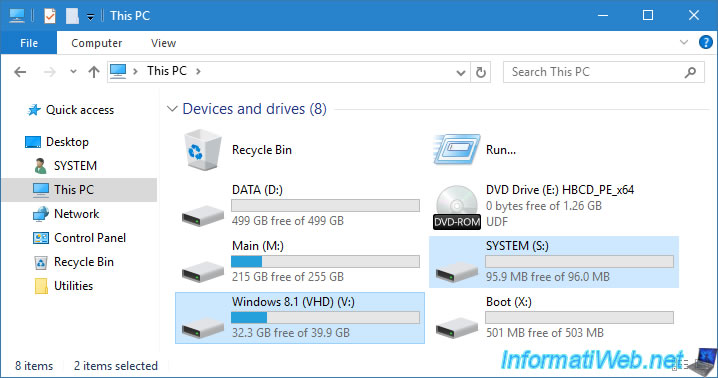This screenshot has height=378, width=718.
Task: Open the Customize Quick Access Toolbar dropdown
Action: click(91, 17)
